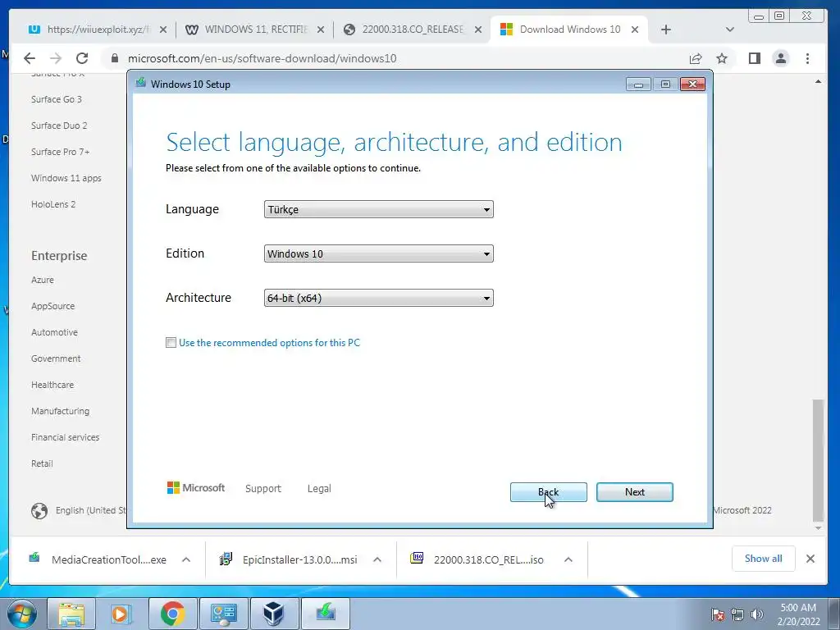Close the downloads bar

810,559
